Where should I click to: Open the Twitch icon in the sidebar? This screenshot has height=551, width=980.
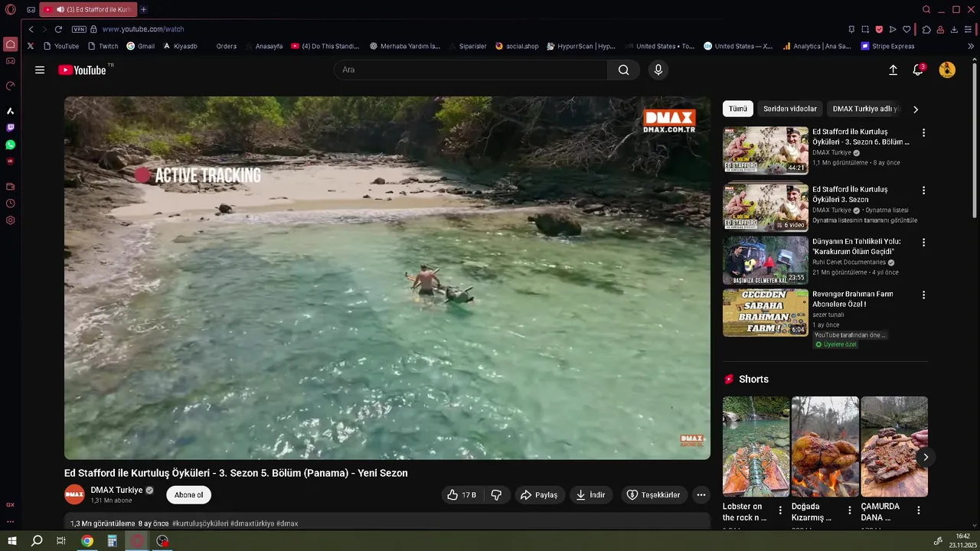pos(11,128)
